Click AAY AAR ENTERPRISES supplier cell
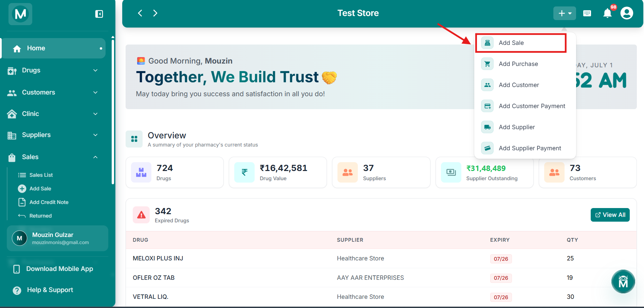The image size is (644, 308). tap(370, 278)
